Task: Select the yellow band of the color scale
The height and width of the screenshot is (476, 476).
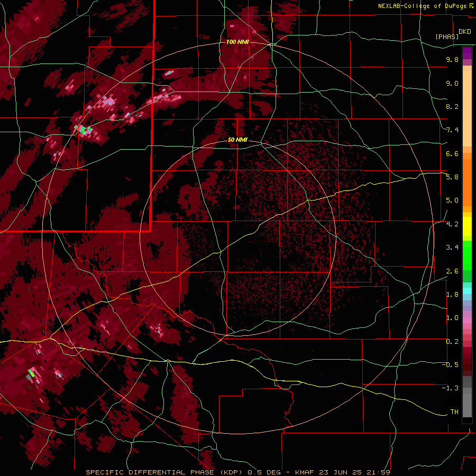Action: (x=467, y=226)
